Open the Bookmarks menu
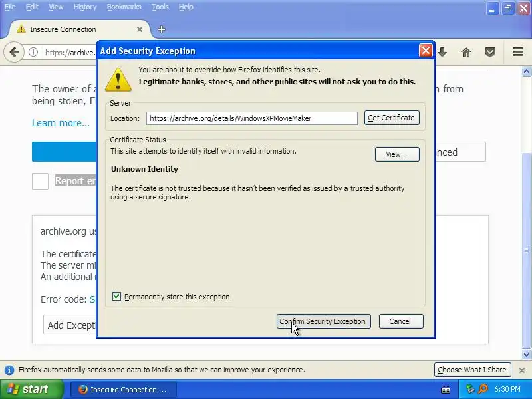The width and height of the screenshot is (532, 399). pos(124,7)
